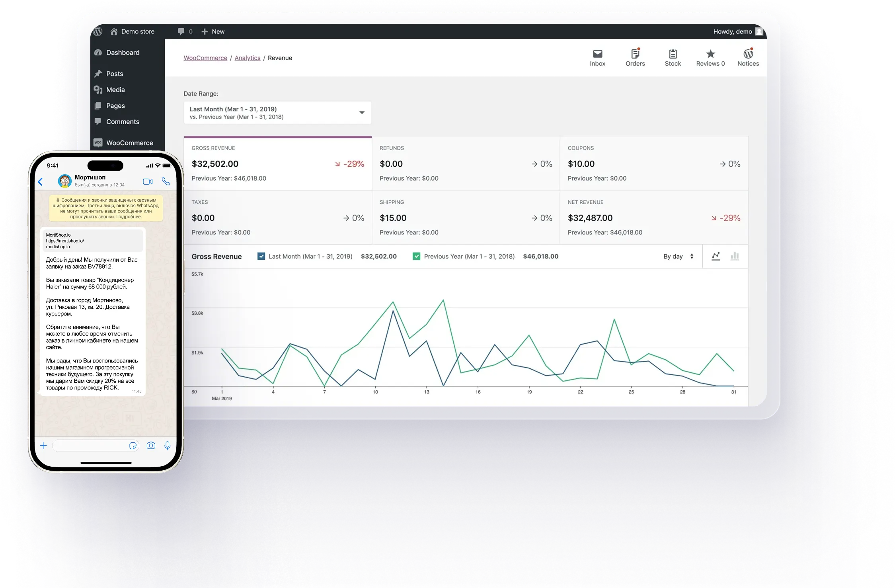Switch to line chart view
Viewport: 895px width, 588px height.
coord(716,256)
